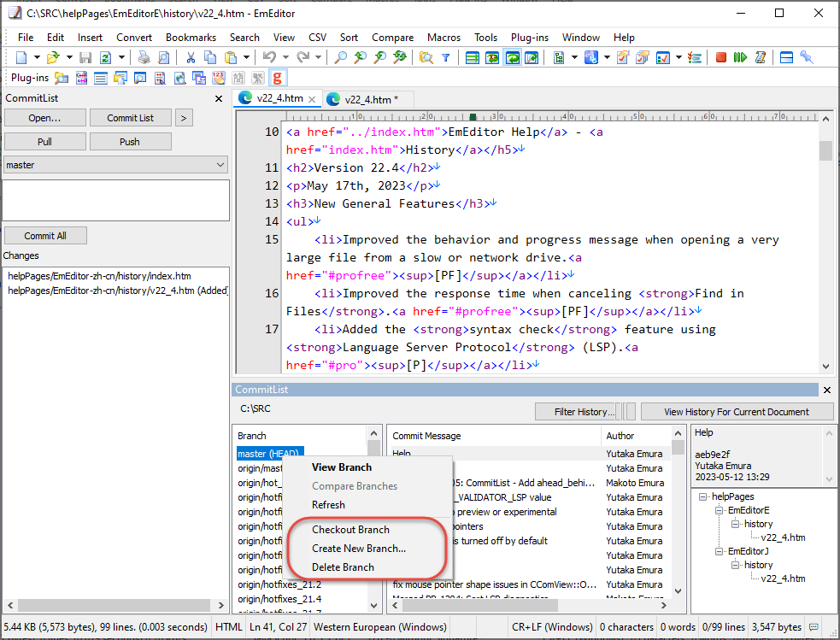This screenshot has height=640, width=840.
Task: Click the Open... button in CommitList
Action: tap(45, 118)
